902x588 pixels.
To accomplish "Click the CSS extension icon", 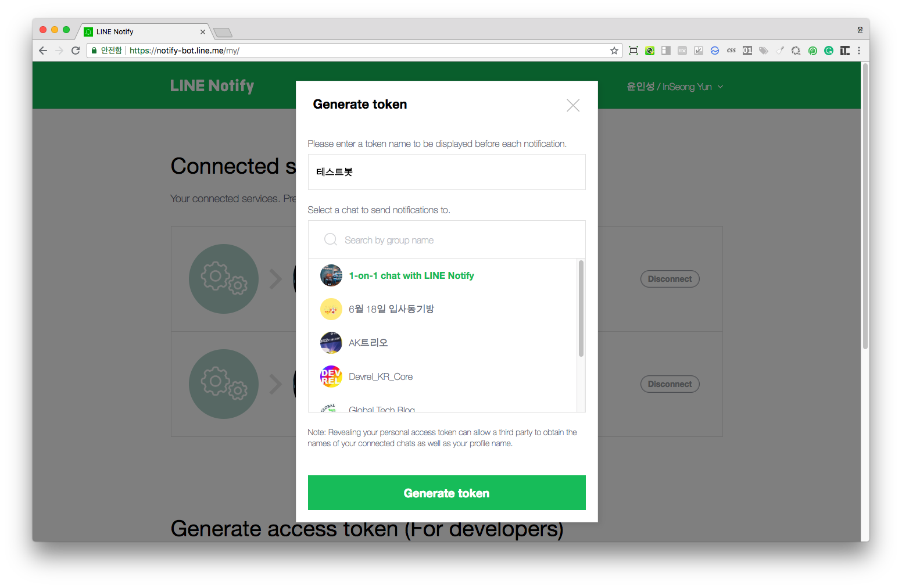I will [x=731, y=51].
